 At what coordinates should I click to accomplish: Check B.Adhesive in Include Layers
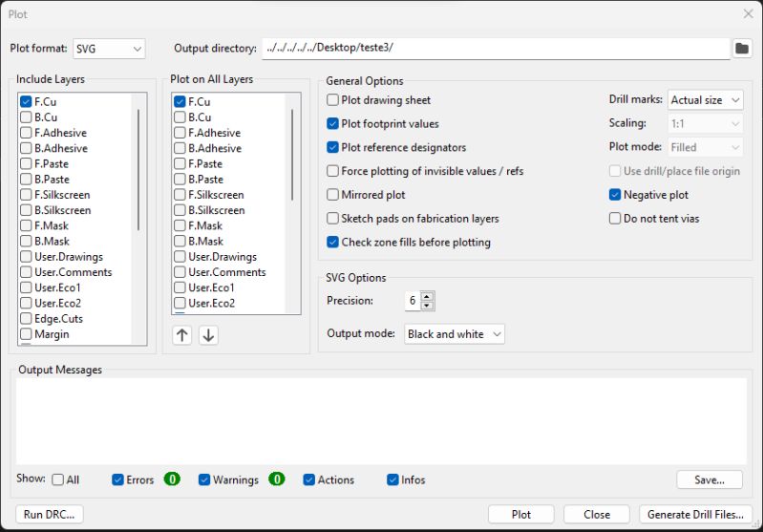click(x=26, y=148)
